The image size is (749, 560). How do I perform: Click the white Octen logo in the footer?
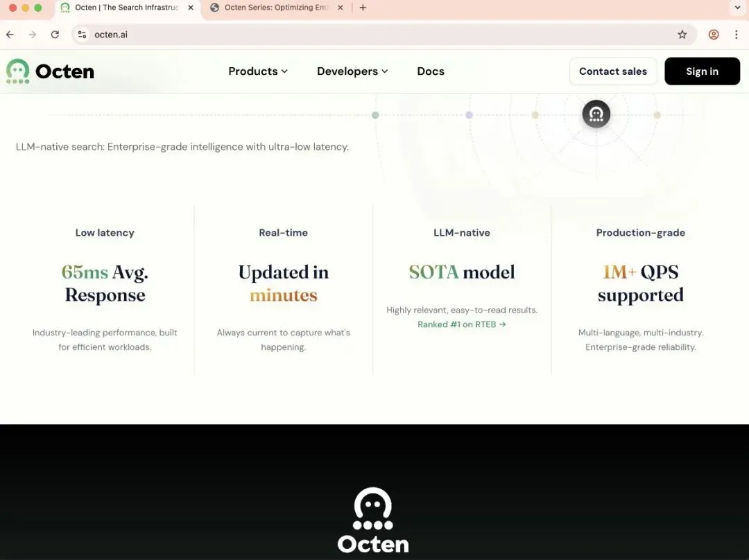(x=373, y=520)
